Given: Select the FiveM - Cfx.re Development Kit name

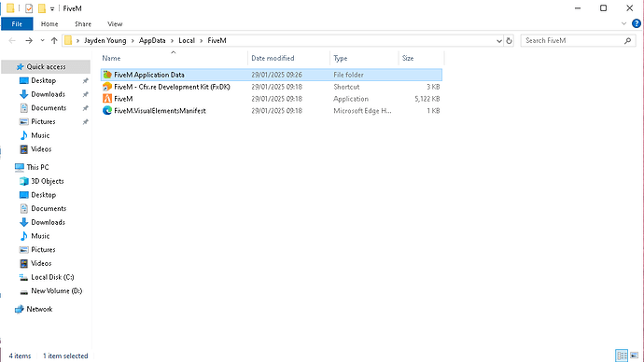Looking at the screenshot, I should pos(172,87).
